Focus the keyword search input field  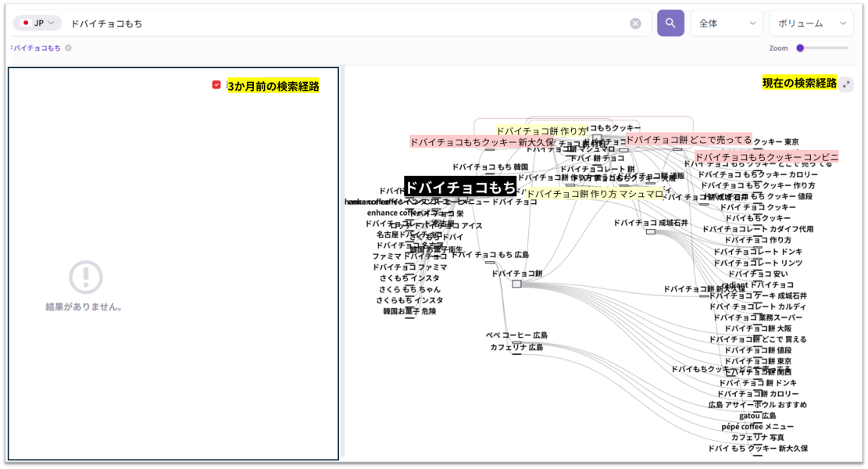(x=344, y=23)
